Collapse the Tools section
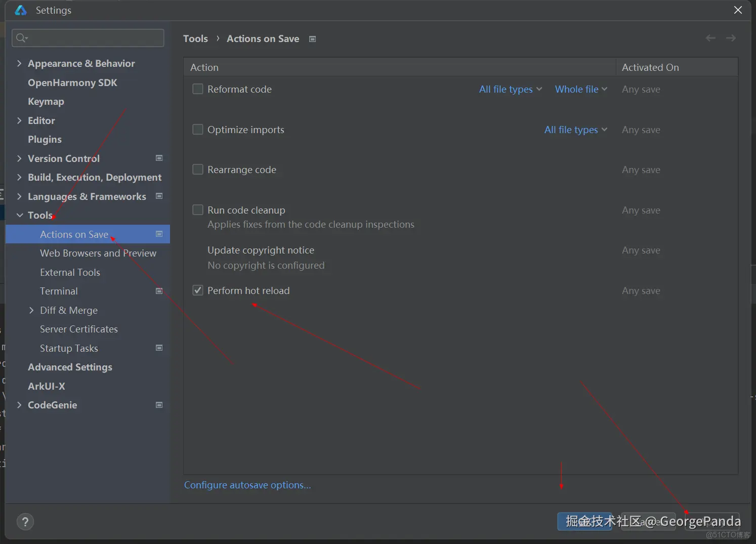This screenshot has width=756, height=544. [x=20, y=215]
